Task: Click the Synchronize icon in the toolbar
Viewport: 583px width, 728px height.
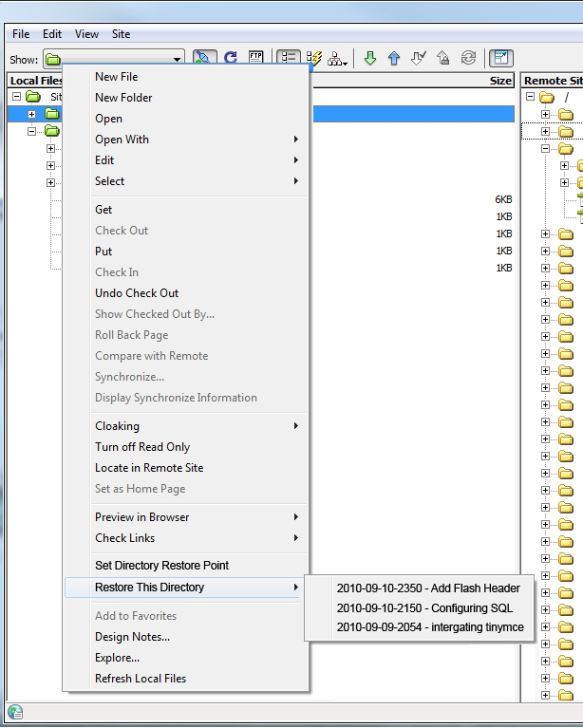Action: pos(468,58)
